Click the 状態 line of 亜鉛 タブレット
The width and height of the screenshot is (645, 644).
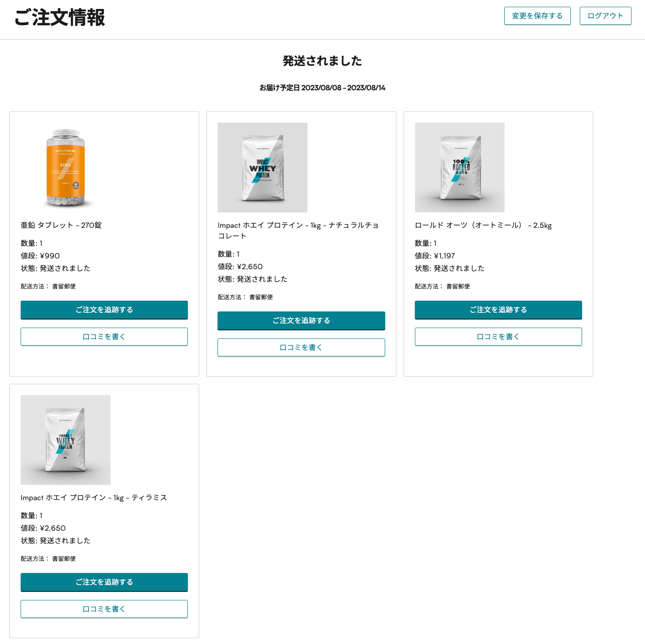56,268
